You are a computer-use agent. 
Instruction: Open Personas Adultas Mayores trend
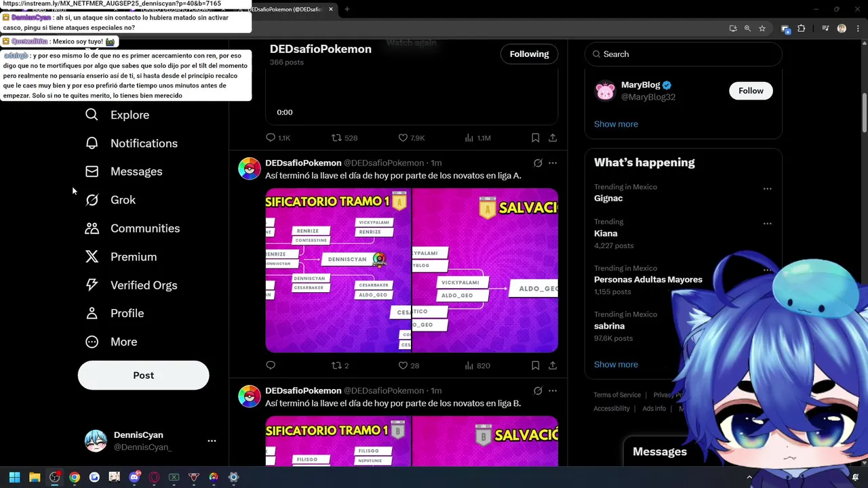tap(648, 279)
